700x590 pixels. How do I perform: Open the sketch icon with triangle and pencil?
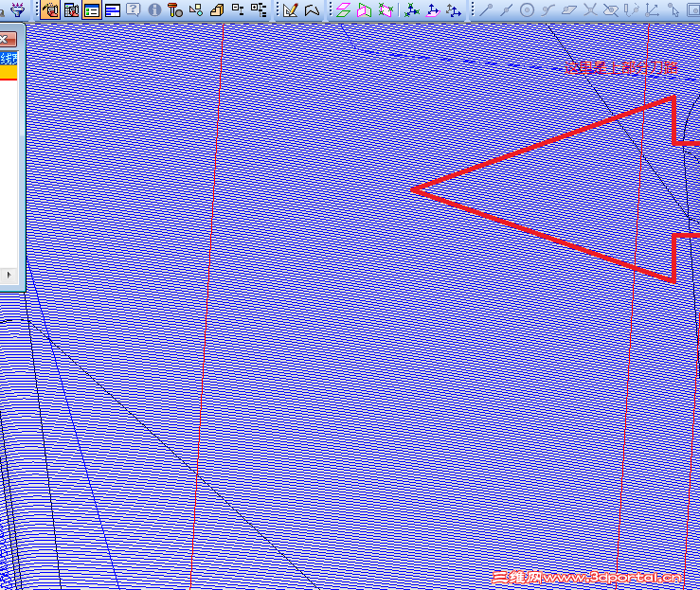click(291, 9)
